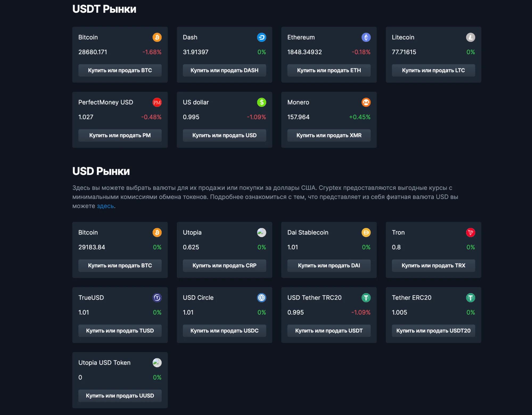Click the Dai Stablecoin card title

[308, 233]
